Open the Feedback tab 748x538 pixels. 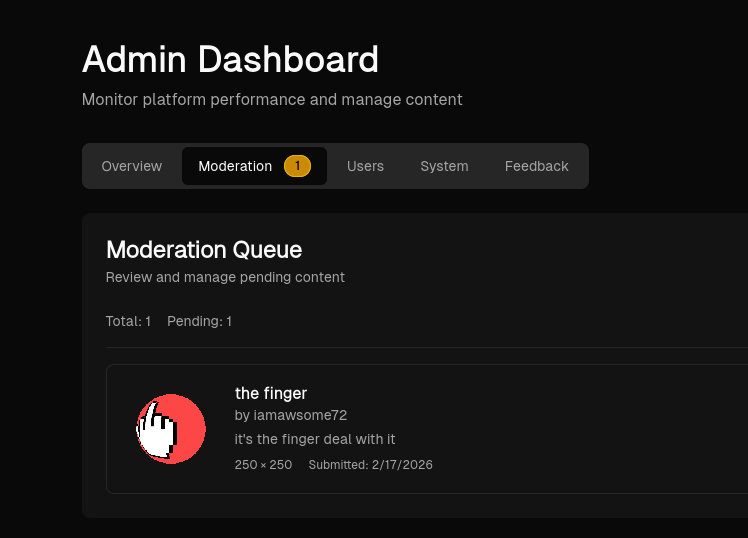[537, 166]
